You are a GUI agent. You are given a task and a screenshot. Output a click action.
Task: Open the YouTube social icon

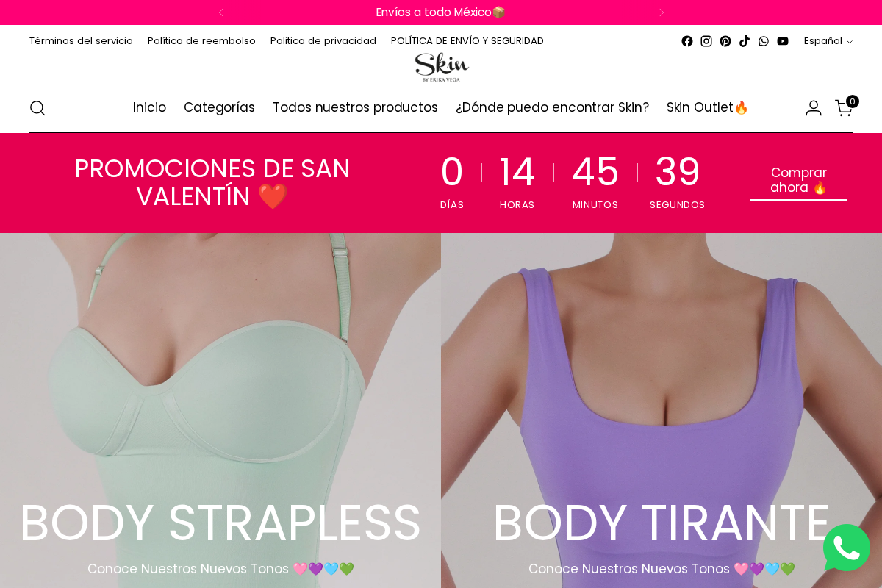coord(783,41)
